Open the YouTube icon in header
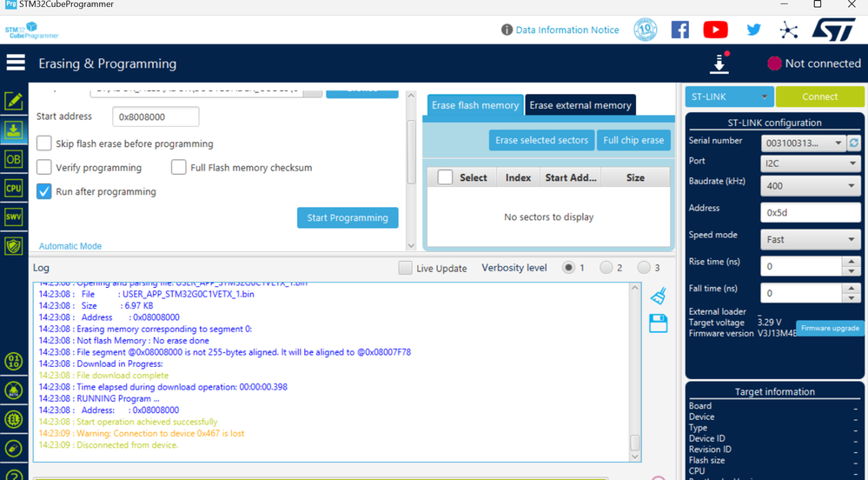 click(x=715, y=30)
